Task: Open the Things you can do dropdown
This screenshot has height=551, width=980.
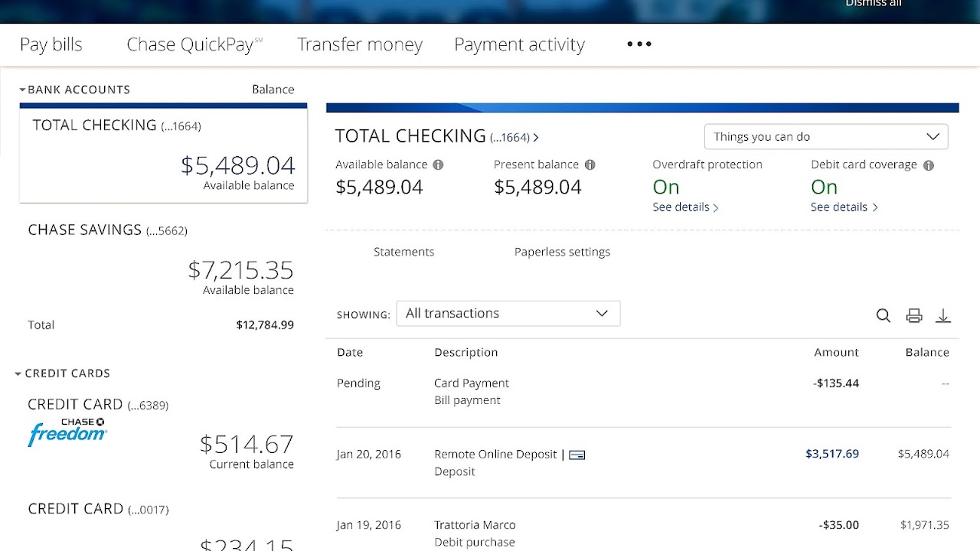Action: (x=826, y=137)
